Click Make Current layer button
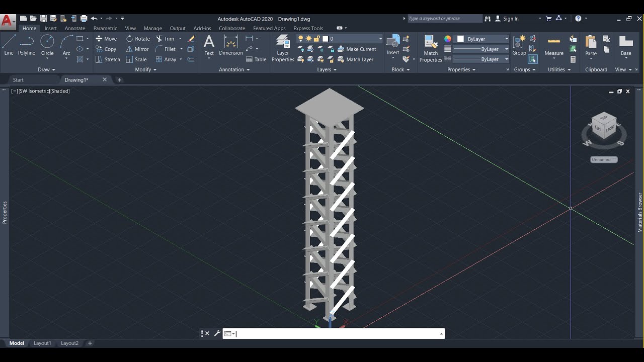This screenshot has height=362, width=644. pyautogui.click(x=357, y=49)
